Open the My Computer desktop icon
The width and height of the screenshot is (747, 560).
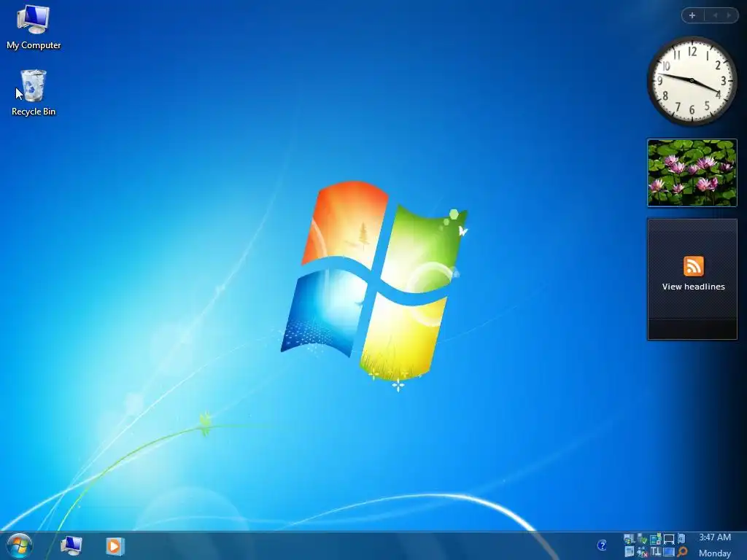click(x=34, y=28)
